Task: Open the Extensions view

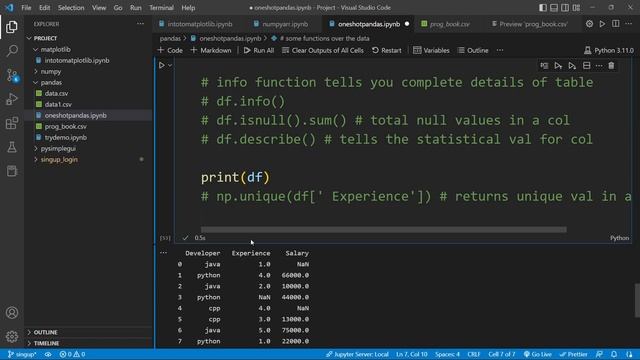Action: click(x=12, y=123)
